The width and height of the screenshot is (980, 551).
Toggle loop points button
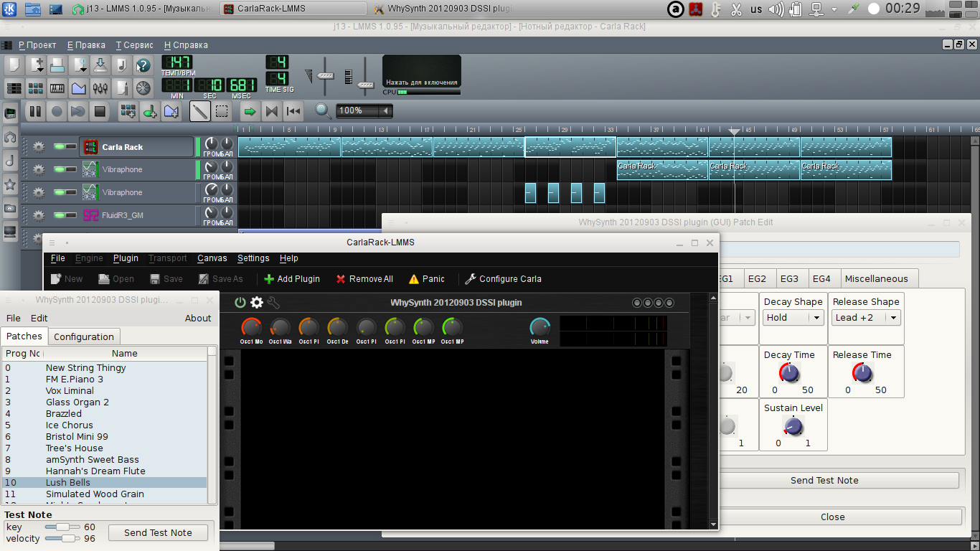271,111
